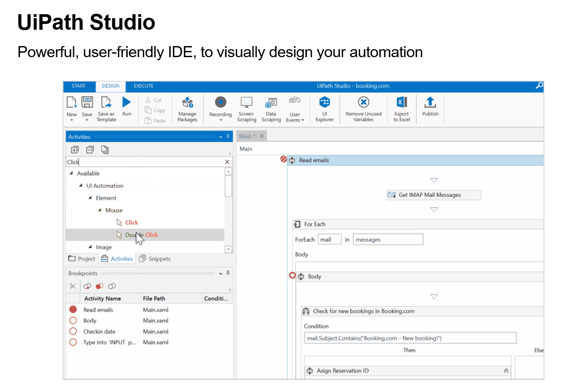This screenshot has width=579, height=392.
Task: Disable the Read emails breakpoint
Action: tap(73, 310)
